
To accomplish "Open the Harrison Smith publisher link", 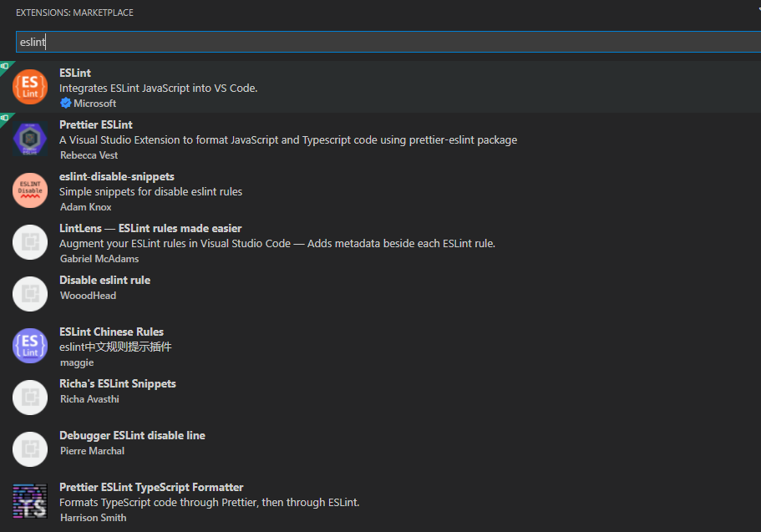I will point(93,517).
